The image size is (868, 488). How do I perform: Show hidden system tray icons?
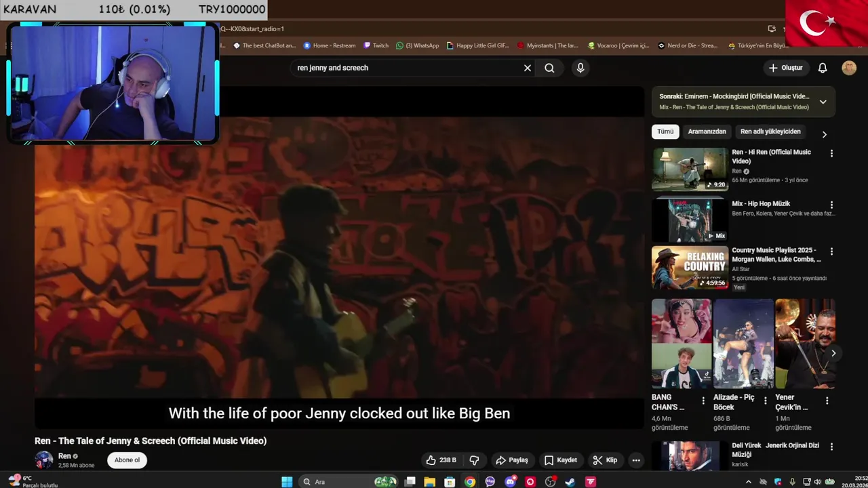[749, 482]
